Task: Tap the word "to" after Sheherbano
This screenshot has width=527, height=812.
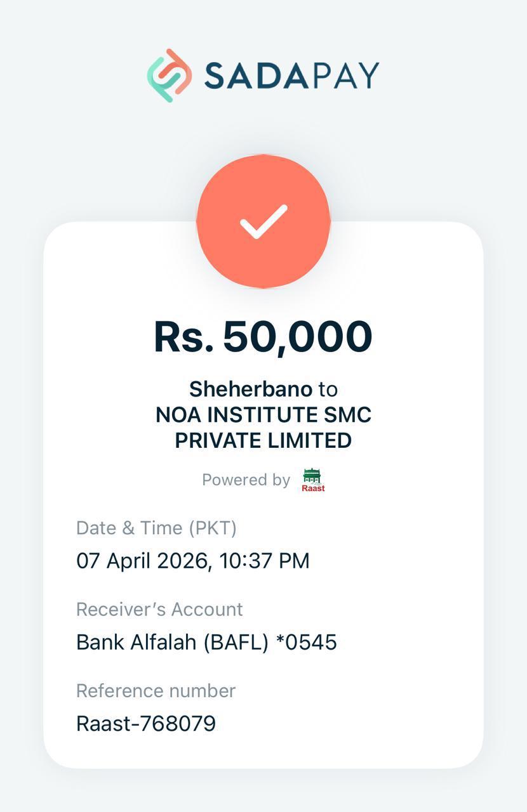Action: point(328,389)
